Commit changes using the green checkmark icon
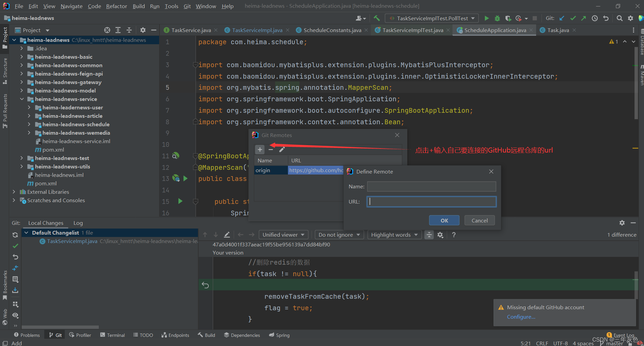Screen dimensions: 644x346 click(573, 18)
